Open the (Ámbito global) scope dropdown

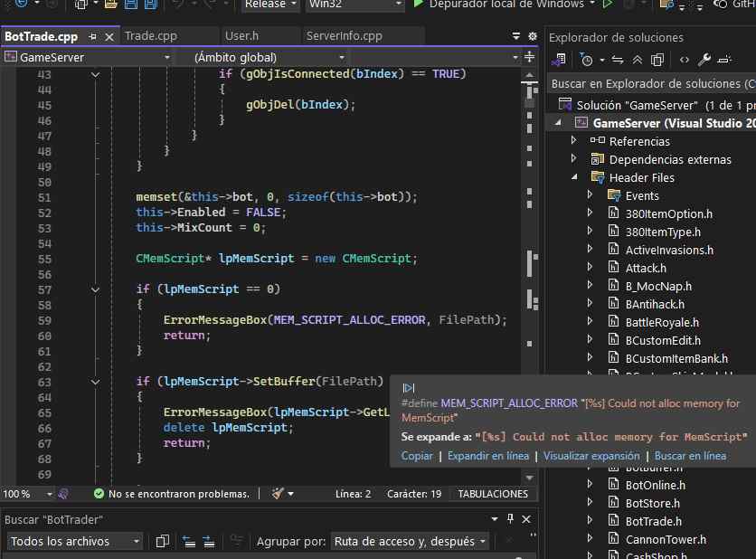tap(262, 57)
